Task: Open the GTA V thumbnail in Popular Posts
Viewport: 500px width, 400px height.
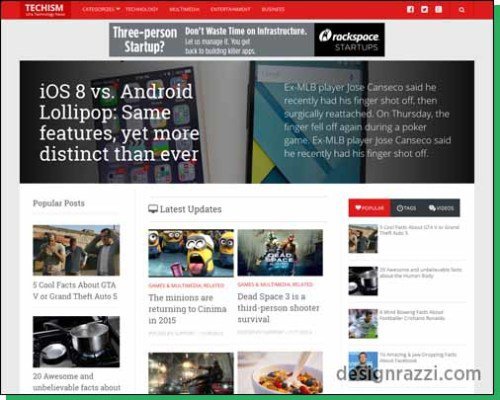Action: pyautogui.click(x=76, y=250)
